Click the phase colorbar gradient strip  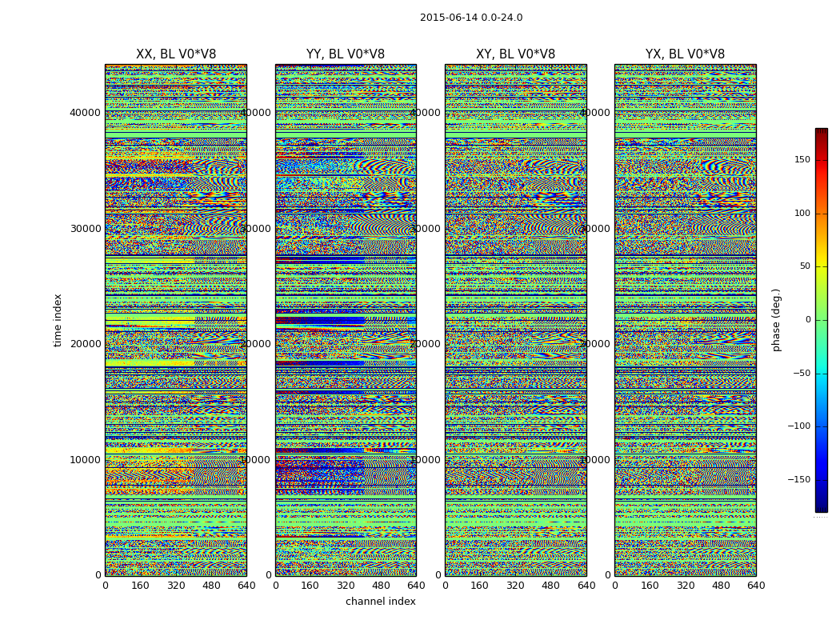[x=822, y=320]
